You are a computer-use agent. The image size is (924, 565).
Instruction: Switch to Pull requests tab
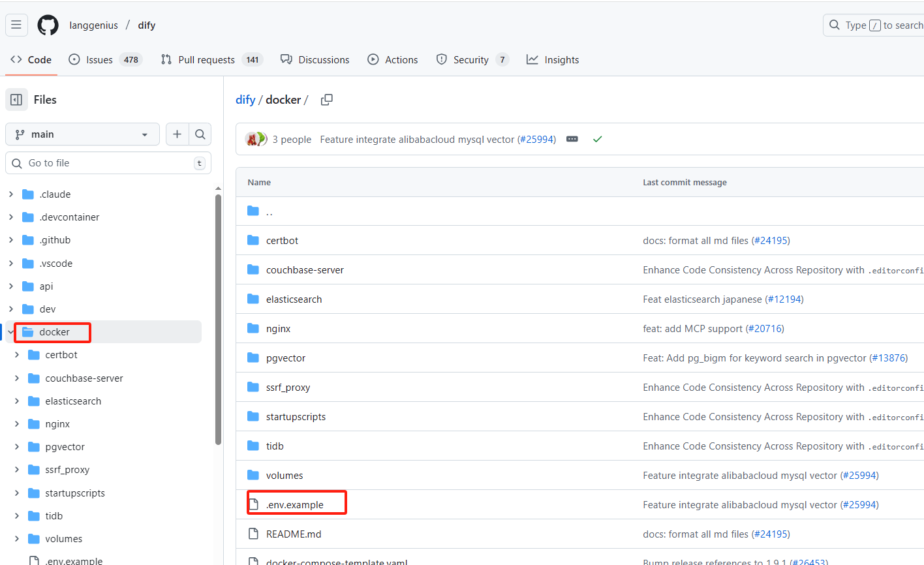pos(211,59)
